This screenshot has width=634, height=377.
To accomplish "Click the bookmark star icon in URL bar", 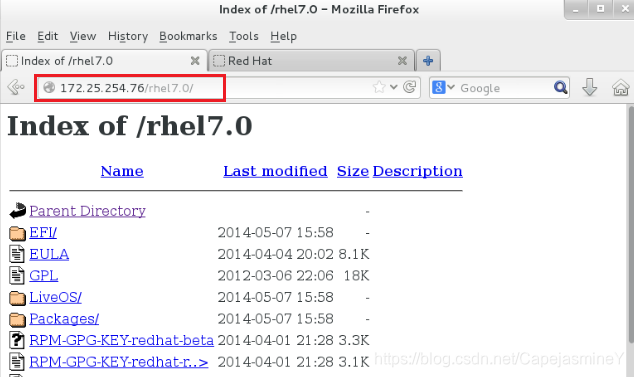I will click(379, 87).
